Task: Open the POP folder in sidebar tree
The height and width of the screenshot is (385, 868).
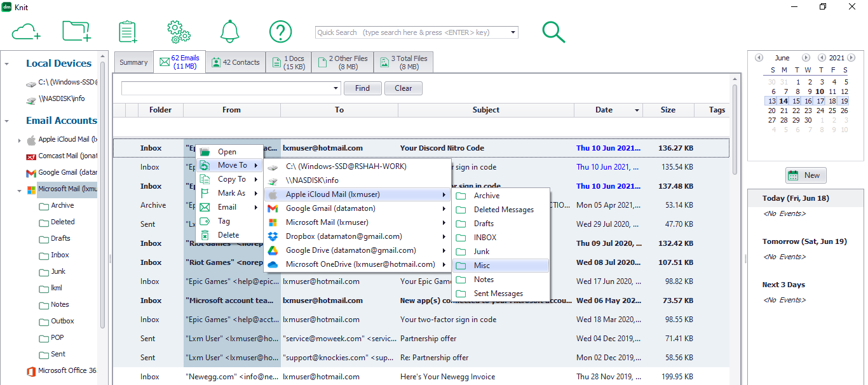Action: click(x=51, y=337)
